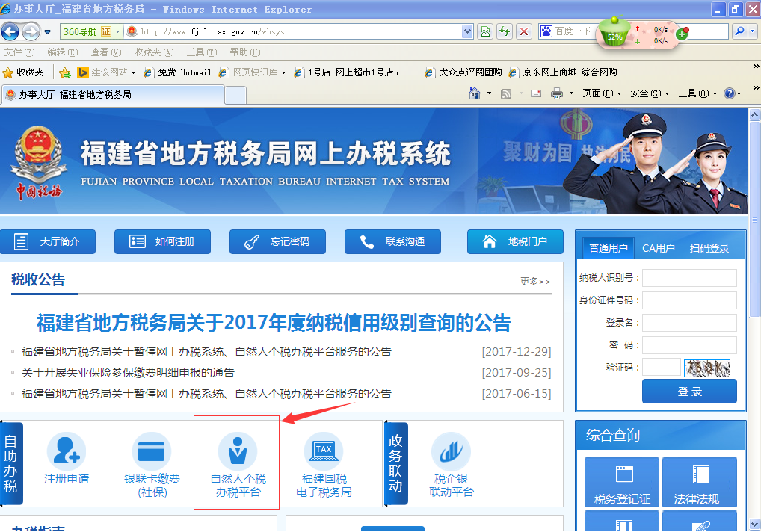Focus the 密码 input field
761x532 pixels.
pyautogui.click(x=689, y=344)
